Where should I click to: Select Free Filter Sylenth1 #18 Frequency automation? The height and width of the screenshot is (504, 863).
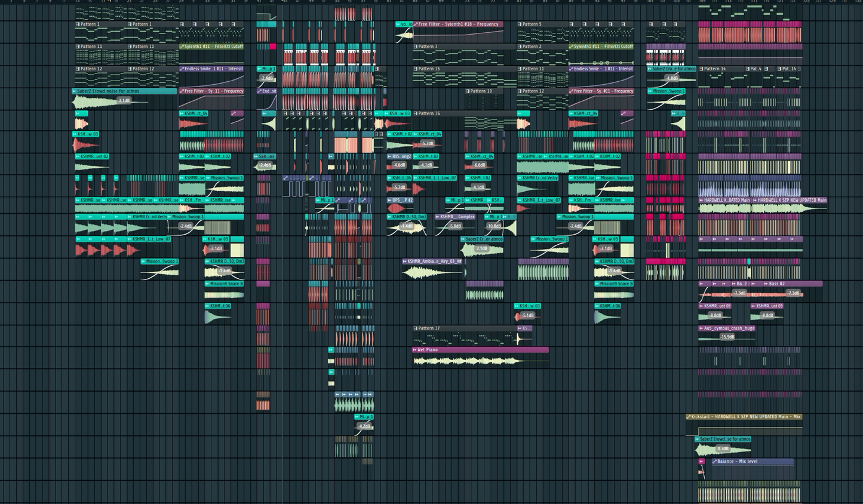click(458, 24)
